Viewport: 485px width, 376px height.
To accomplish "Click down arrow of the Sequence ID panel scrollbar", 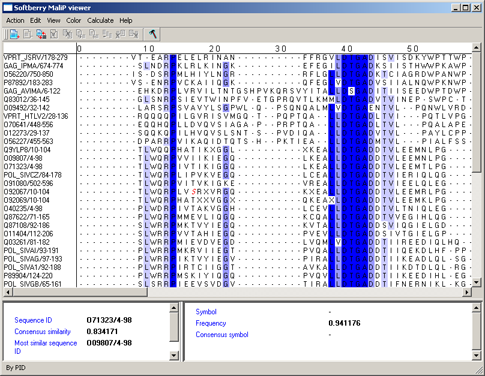I will 174,355.
